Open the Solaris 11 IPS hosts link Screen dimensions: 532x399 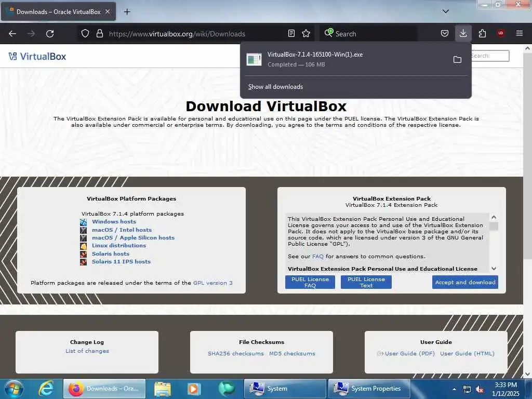(x=121, y=261)
